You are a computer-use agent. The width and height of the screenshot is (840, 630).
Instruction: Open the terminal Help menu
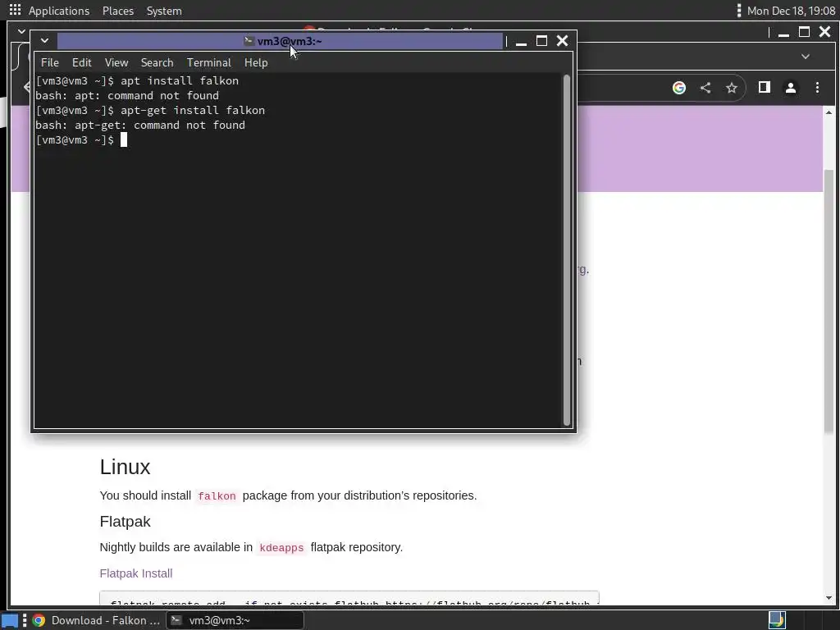[256, 62]
